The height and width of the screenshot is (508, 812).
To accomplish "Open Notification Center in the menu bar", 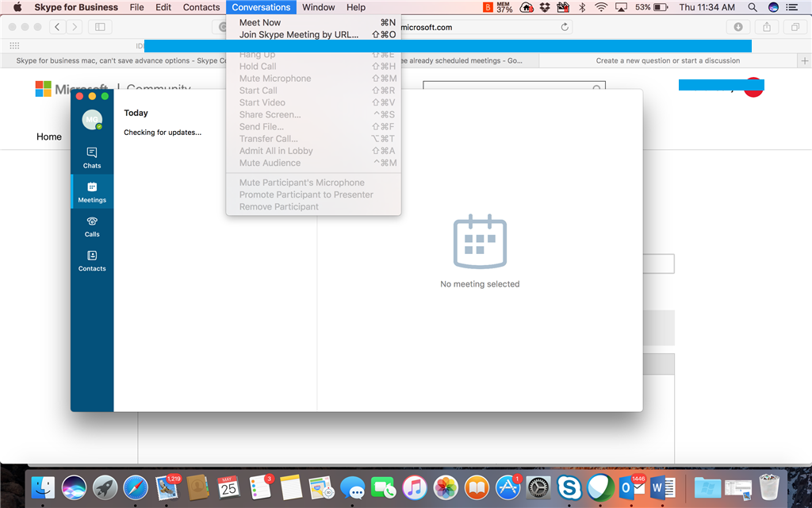I will pos(792,7).
